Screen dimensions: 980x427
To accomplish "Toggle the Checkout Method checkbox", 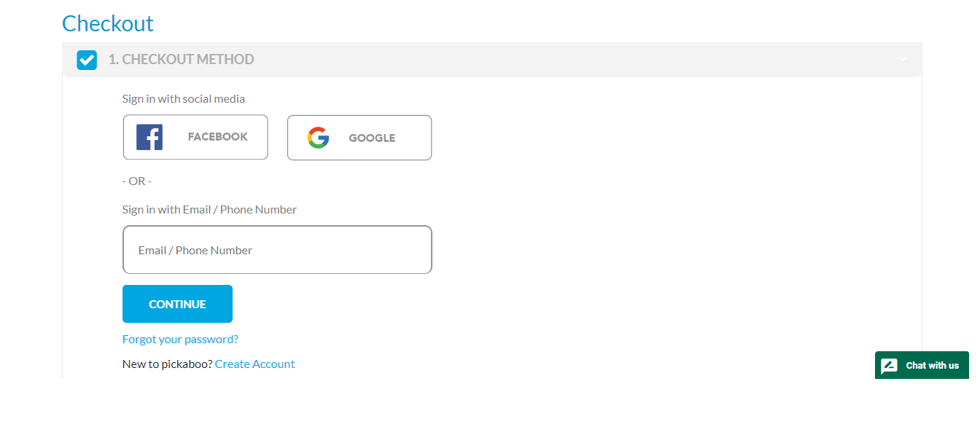I will pos(87,60).
